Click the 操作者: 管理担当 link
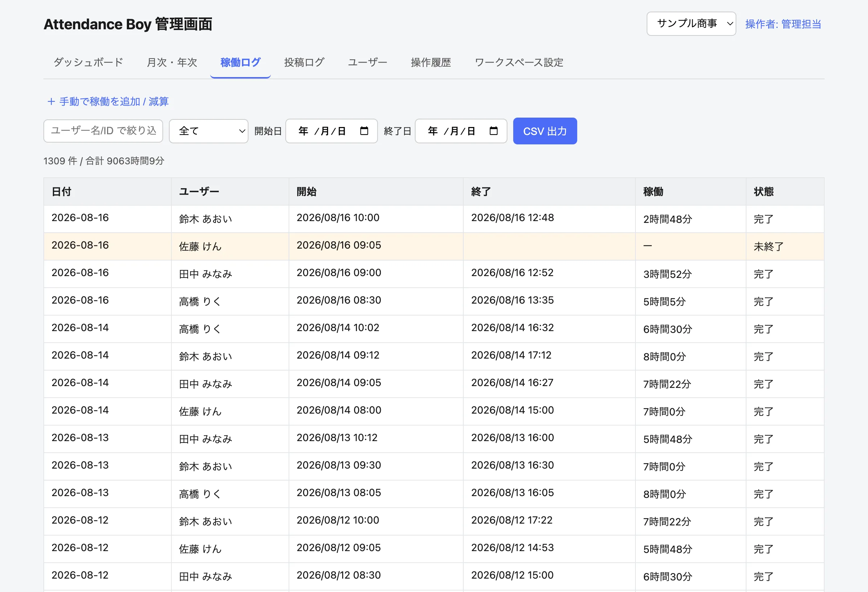 click(783, 24)
